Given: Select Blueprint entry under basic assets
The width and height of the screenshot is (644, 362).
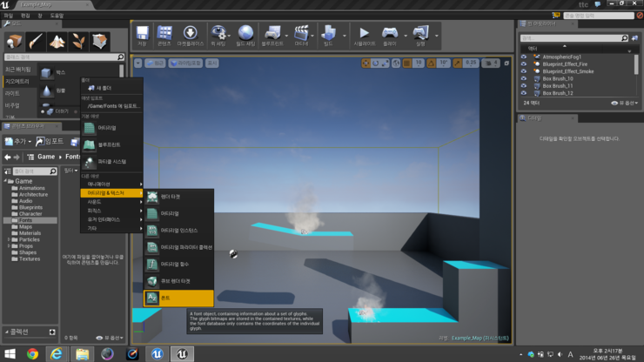Looking at the screenshot, I should pyautogui.click(x=111, y=144).
